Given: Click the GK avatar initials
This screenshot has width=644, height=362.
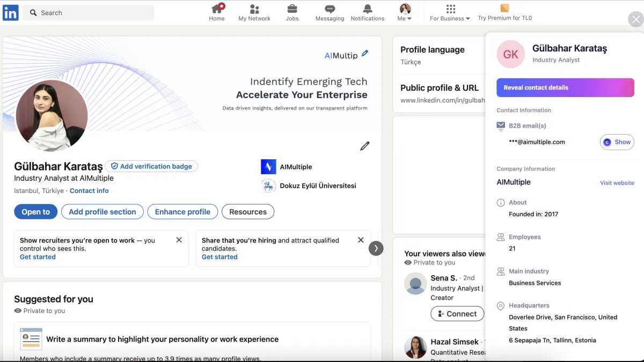Looking at the screenshot, I should (510, 54).
